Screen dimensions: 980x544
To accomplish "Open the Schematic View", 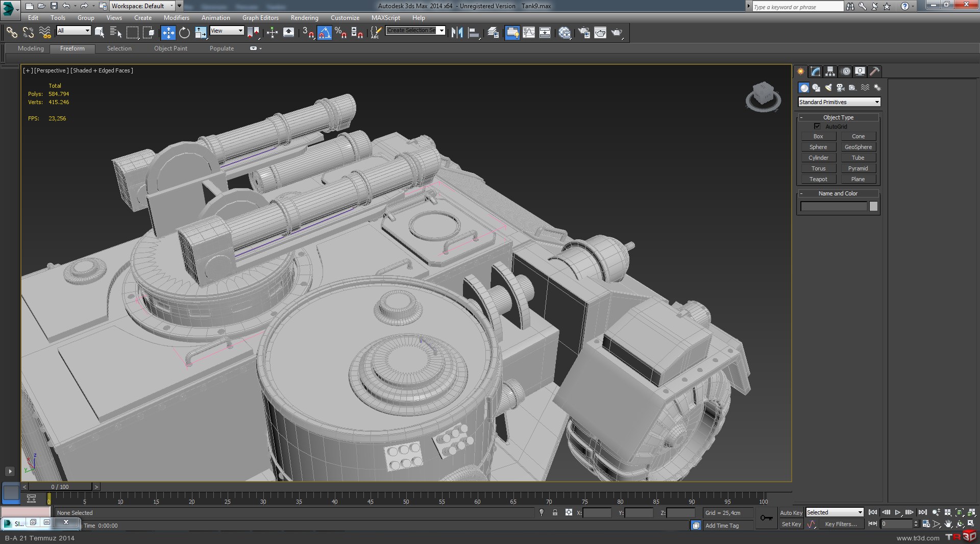I will [x=545, y=33].
